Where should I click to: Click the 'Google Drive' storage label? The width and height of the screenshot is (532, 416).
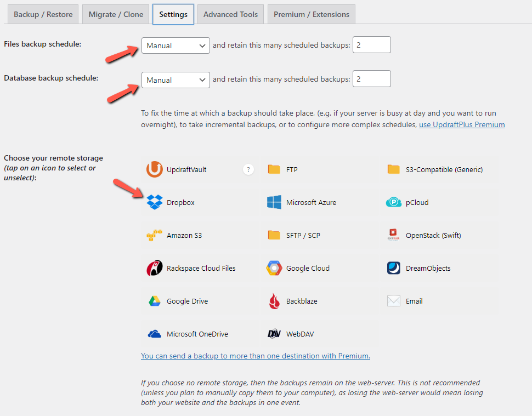point(187,301)
